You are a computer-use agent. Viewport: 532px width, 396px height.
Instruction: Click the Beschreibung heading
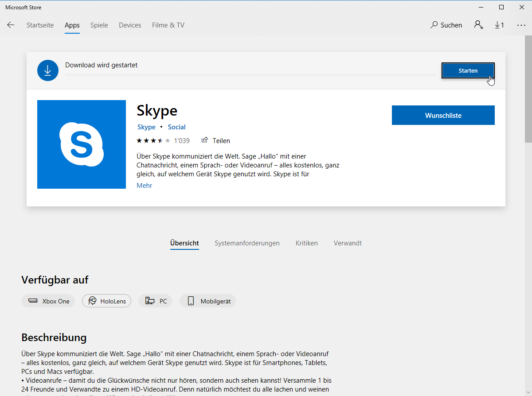coord(54,338)
